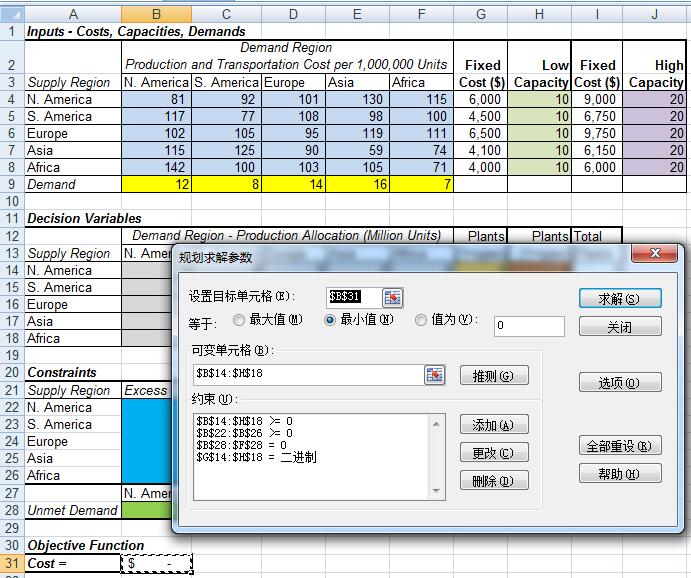
Task: Click the 求解 (Solve) button
Action: coord(619,299)
